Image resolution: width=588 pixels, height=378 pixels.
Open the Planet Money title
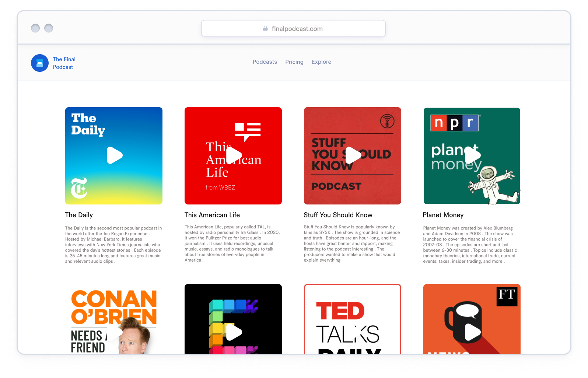pos(443,215)
